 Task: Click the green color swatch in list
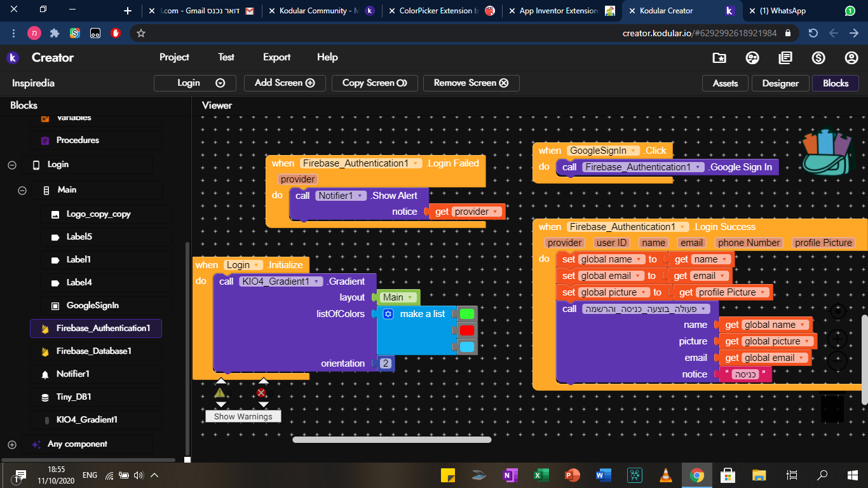click(x=467, y=314)
